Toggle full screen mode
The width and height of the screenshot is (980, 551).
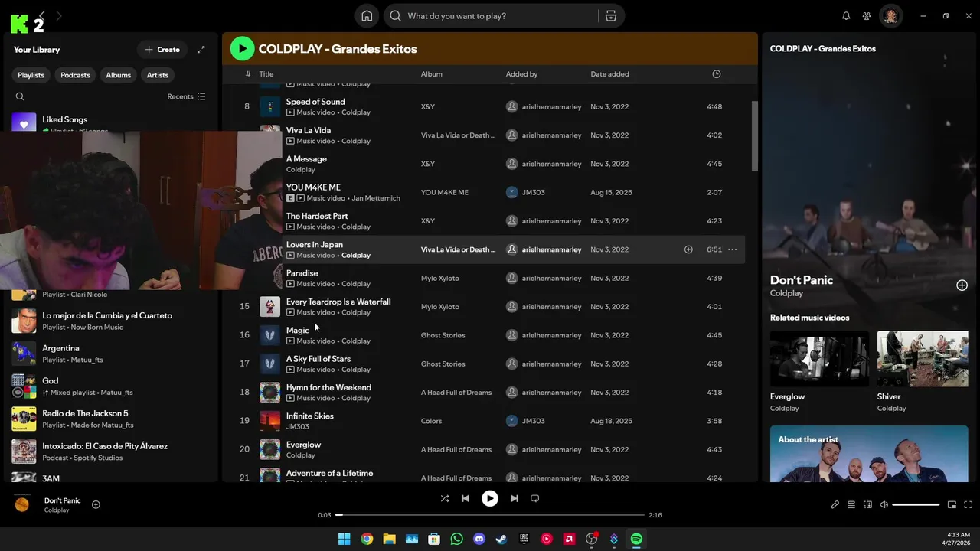coord(968,505)
